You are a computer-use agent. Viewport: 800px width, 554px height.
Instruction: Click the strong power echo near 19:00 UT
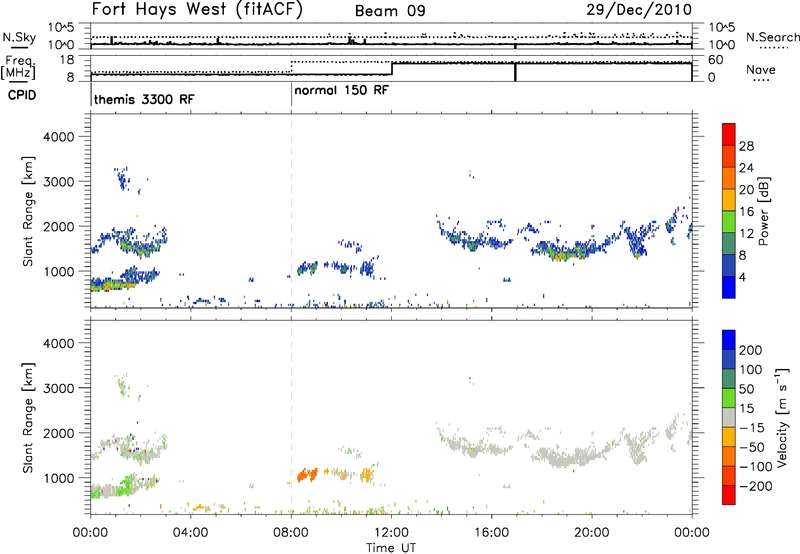point(561,255)
